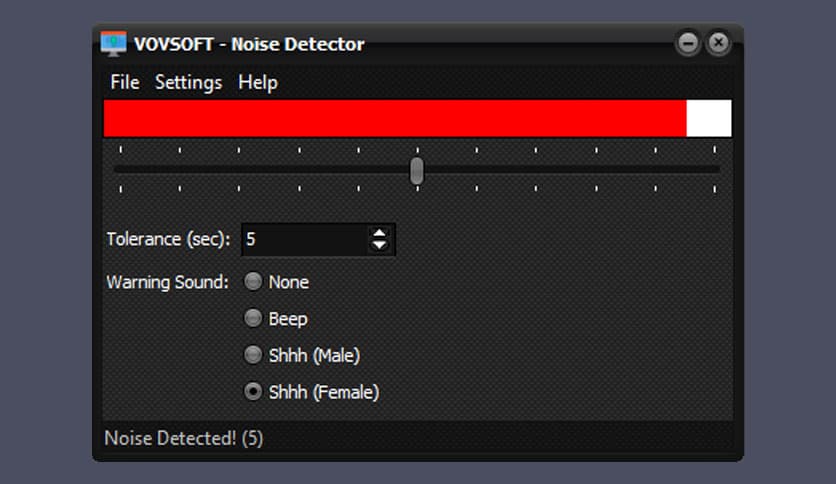
Task: Increase tolerance with the up arrow
Action: (379, 233)
